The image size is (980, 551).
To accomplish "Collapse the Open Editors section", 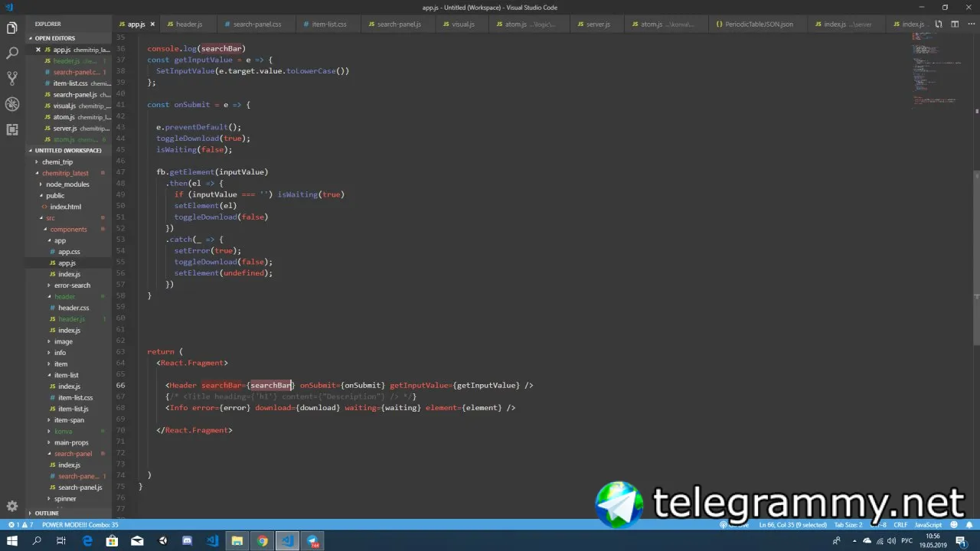I will tap(70, 38).
